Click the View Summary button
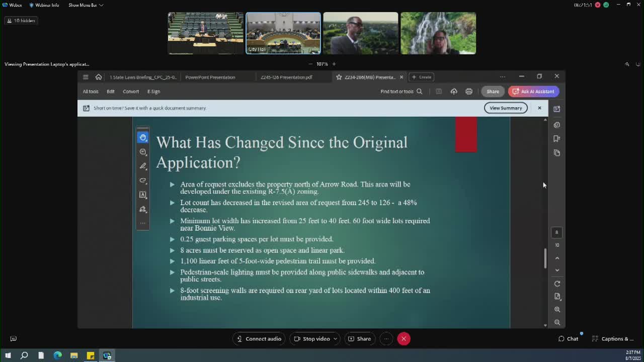Viewport: 644px width, 362px height. tap(506, 108)
